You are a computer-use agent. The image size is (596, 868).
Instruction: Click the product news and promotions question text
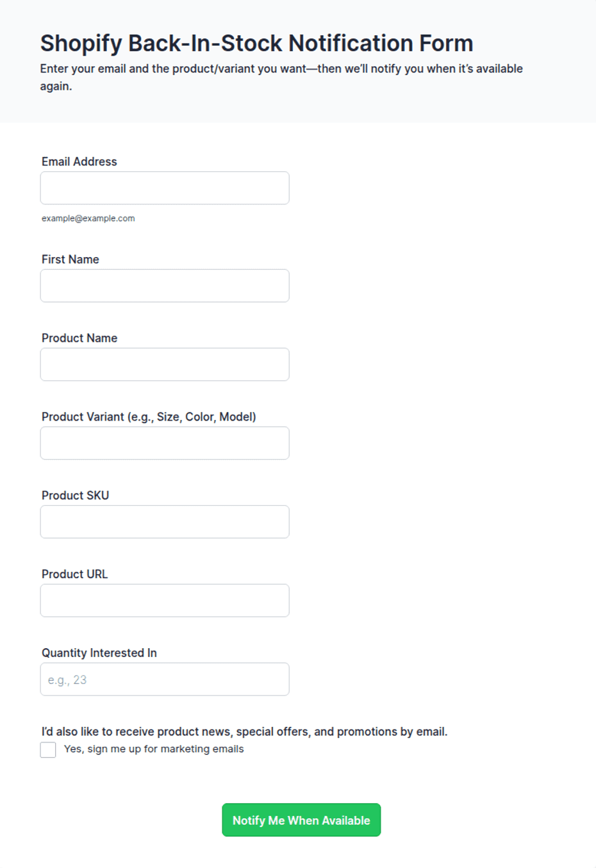click(x=245, y=732)
